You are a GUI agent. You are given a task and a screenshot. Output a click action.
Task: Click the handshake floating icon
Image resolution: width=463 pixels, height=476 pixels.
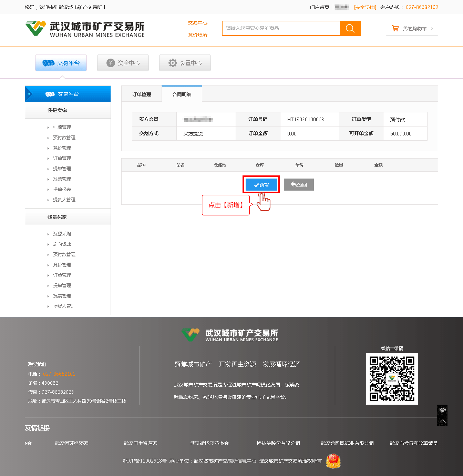442,410
